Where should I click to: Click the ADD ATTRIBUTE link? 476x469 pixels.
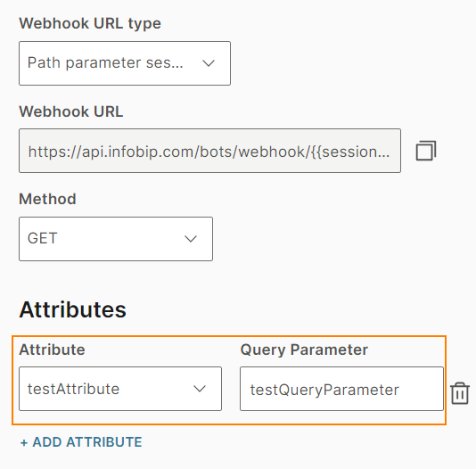click(x=81, y=442)
